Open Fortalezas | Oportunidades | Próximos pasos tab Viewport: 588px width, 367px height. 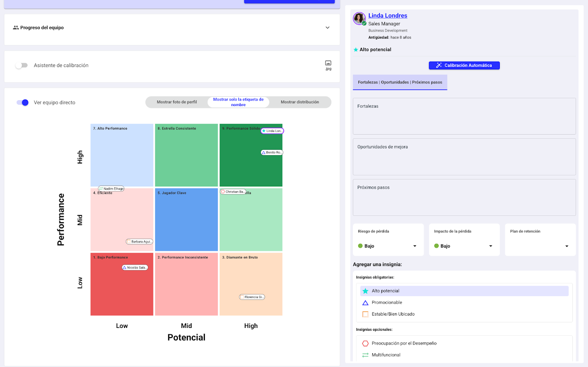(x=400, y=82)
